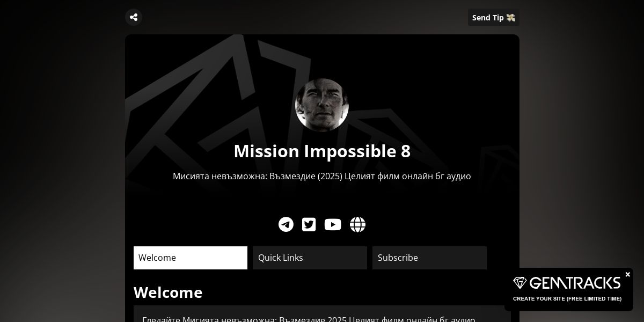
Task: Click the circular profile avatar photo
Action: [x=322, y=105]
